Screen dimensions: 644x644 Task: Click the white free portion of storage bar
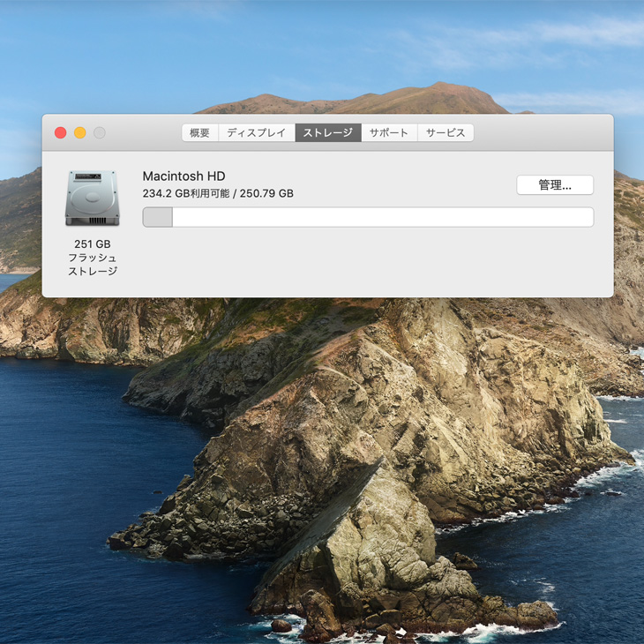click(x=379, y=217)
